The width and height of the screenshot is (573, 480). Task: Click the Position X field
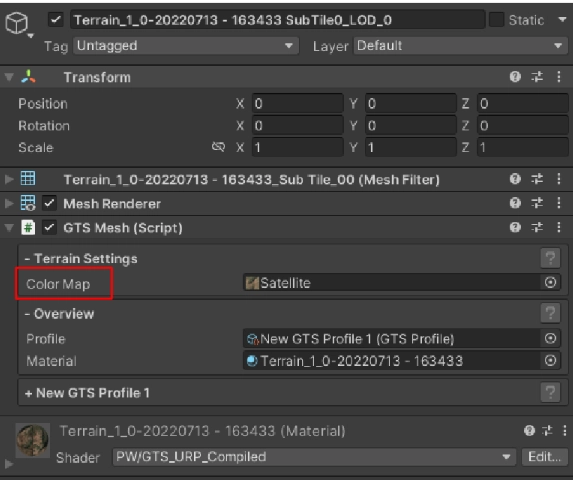(x=297, y=103)
